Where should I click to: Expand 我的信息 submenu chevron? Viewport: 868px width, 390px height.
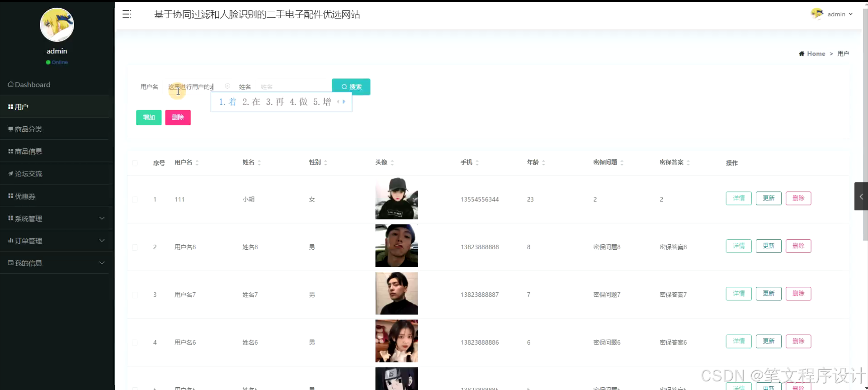[x=102, y=263]
